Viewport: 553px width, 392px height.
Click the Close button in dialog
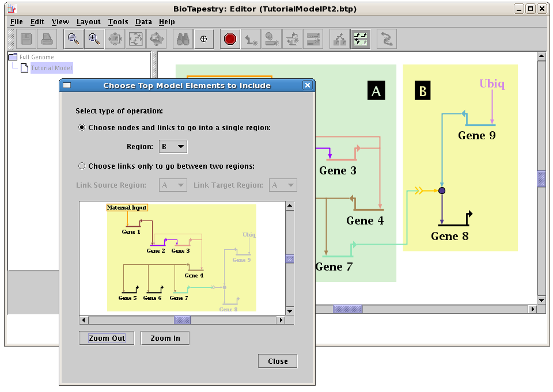click(278, 361)
